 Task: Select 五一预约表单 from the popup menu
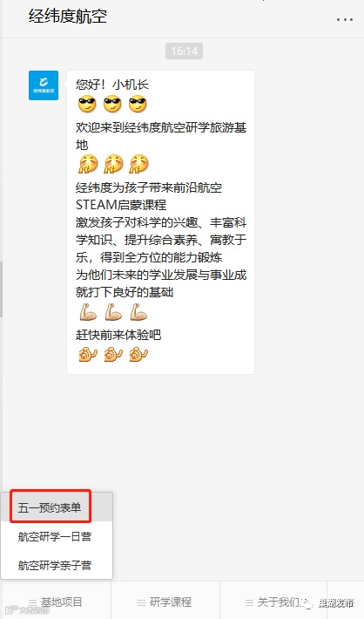coord(51,507)
